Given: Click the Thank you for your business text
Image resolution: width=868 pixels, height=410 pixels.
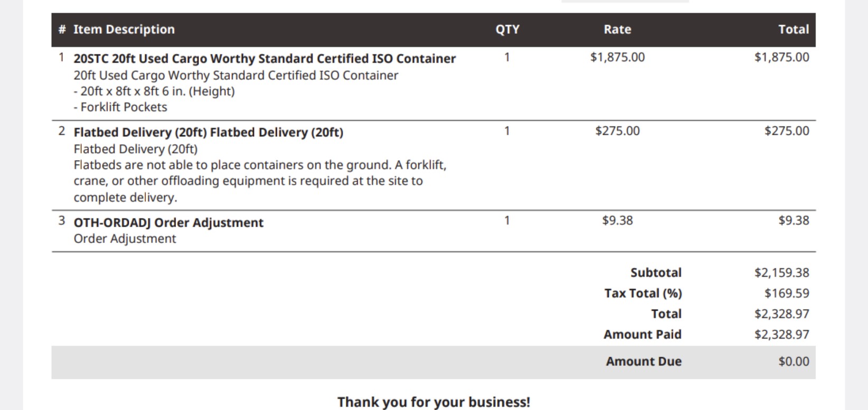Looking at the screenshot, I should [433, 402].
